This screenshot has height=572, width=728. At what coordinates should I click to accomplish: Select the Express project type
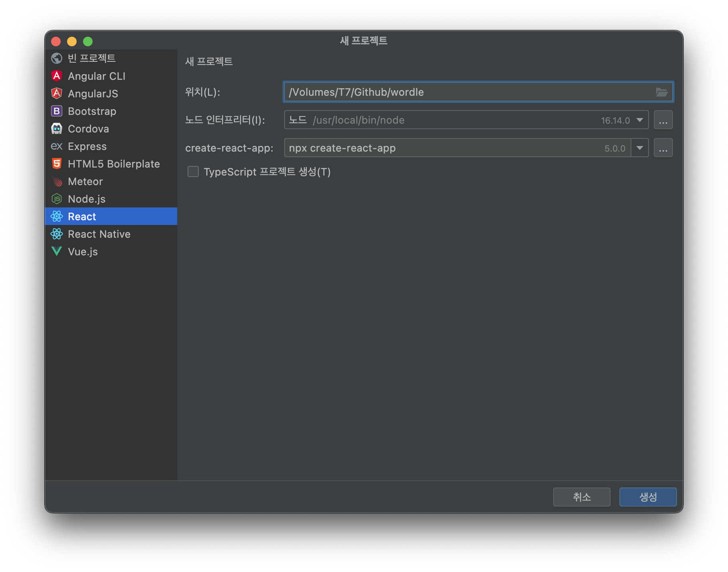click(111, 146)
